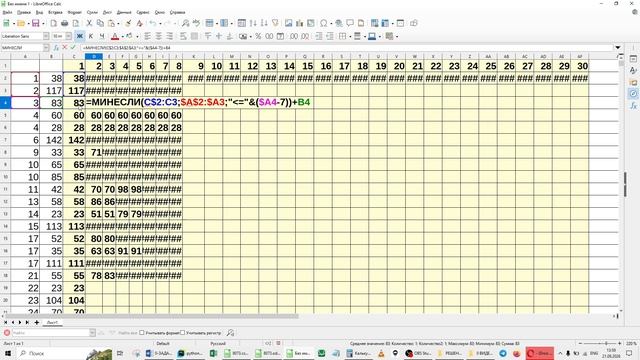This screenshot has width=640, height=360.
Task: Expand the formula bar arrow
Action: tap(618, 48)
